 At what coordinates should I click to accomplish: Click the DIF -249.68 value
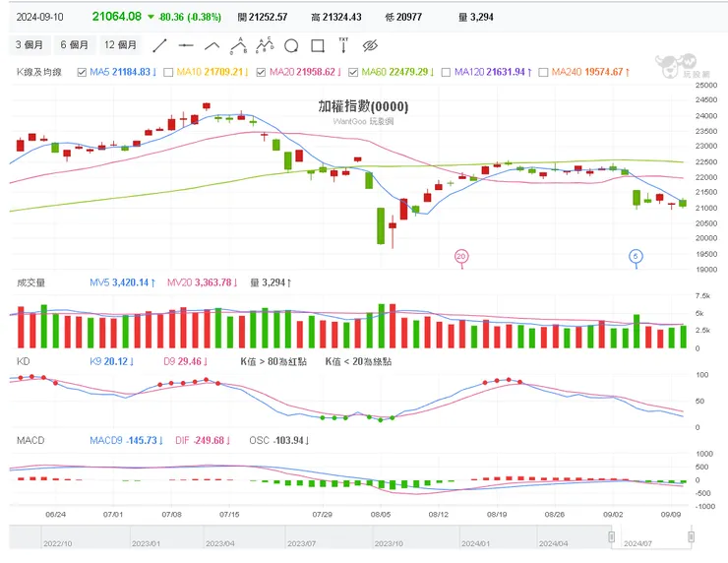[x=203, y=440]
